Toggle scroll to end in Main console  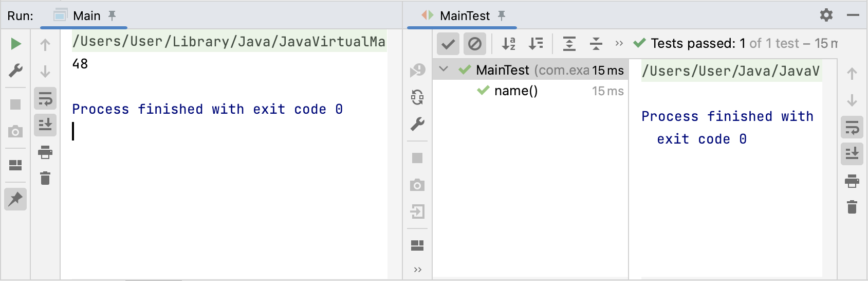point(45,125)
